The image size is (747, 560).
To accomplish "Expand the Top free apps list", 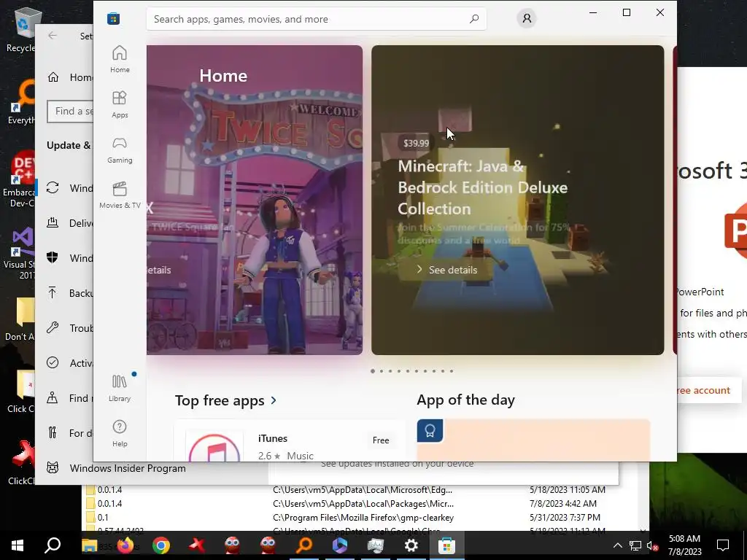I will (x=226, y=400).
